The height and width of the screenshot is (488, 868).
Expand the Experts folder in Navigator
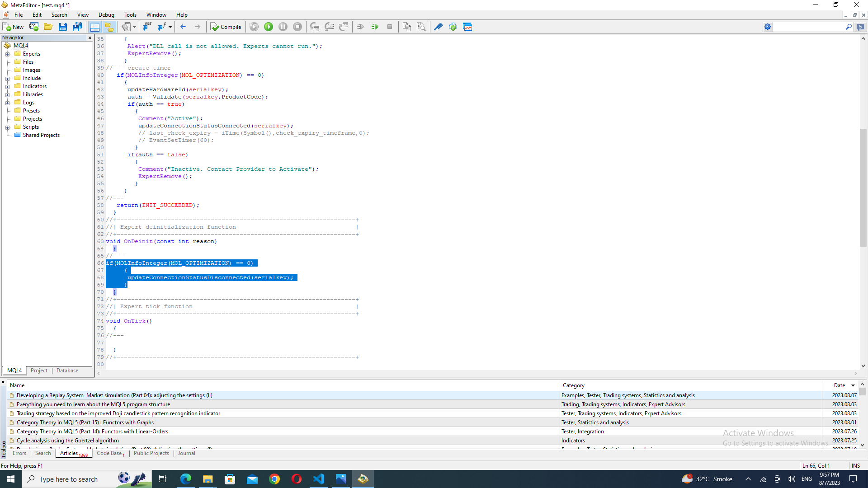click(x=8, y=54)
